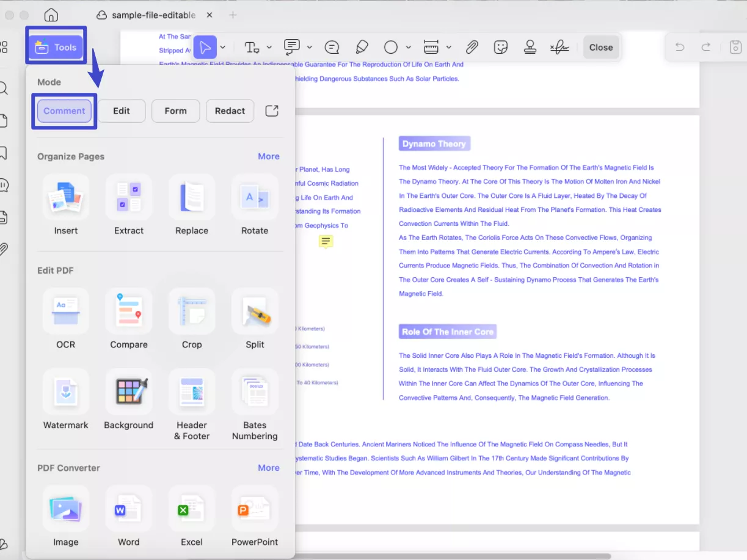The height and width of the screenshot is (560, 747).
Task: Attach a file with the paperclip tool
Action: (472, 46)
